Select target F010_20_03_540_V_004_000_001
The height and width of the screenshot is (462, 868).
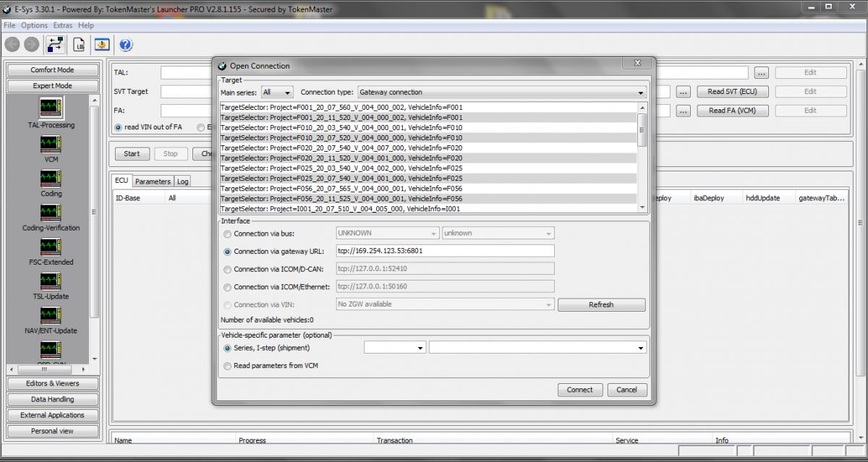click(427, 127)
